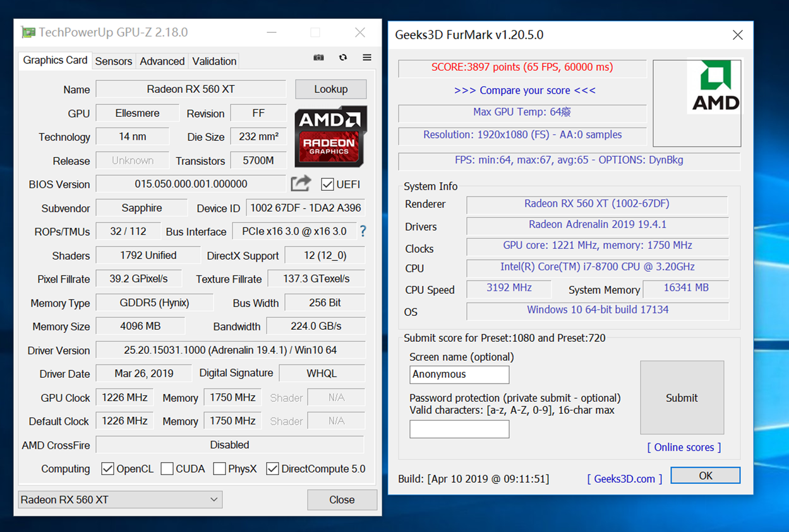Toggle the OpenCL checkbox

pyautogui.click(x=108, y=469)
